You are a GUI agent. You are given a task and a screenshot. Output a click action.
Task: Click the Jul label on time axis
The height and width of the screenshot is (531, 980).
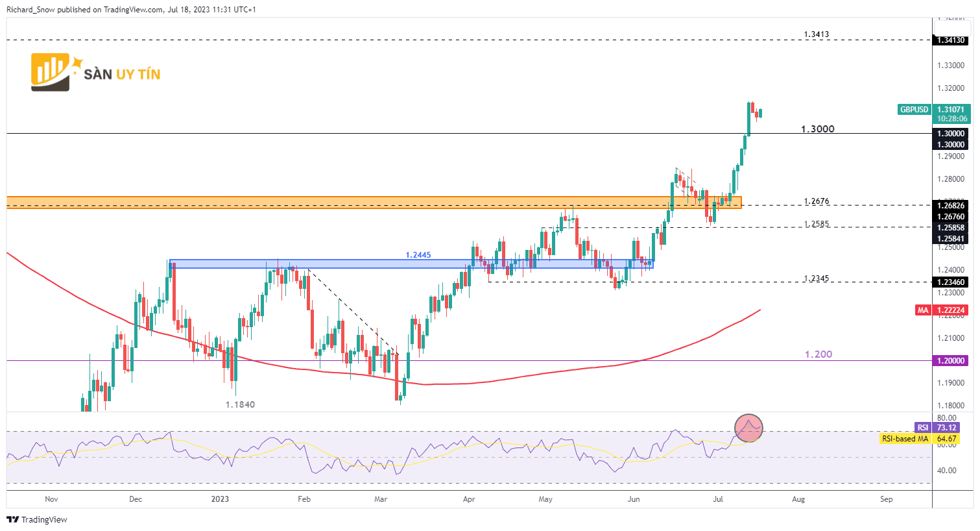tap(718, 499)
